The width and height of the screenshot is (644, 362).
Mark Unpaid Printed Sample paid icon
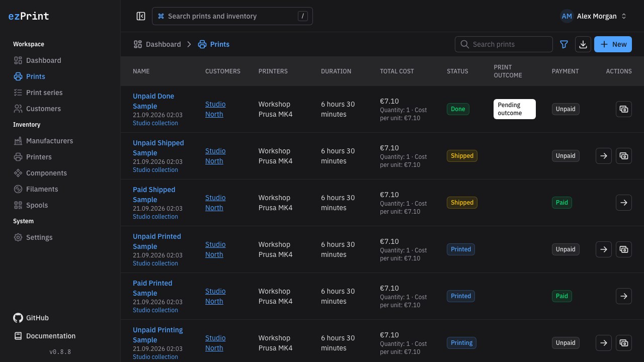(x=624, y=249)
